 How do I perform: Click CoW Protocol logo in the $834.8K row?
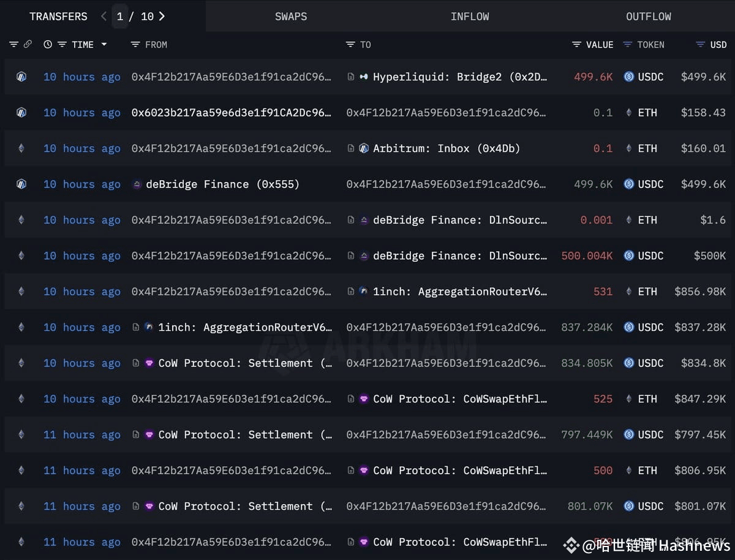click(x=149, y=363)
